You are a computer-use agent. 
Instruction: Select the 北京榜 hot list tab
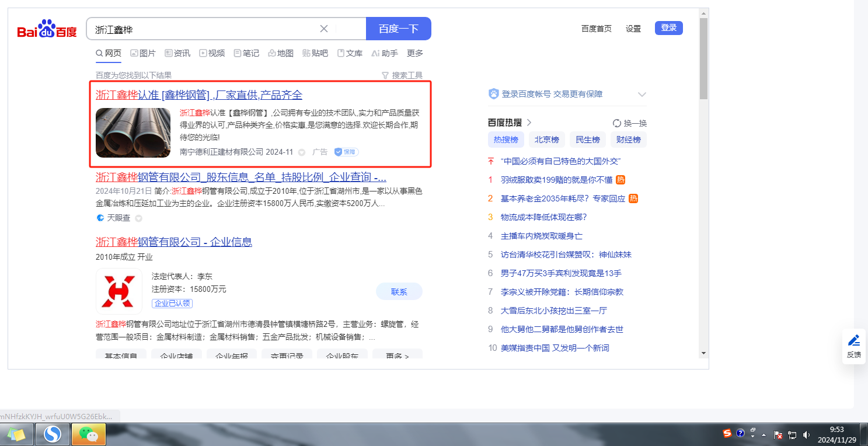tap(547, 140)
